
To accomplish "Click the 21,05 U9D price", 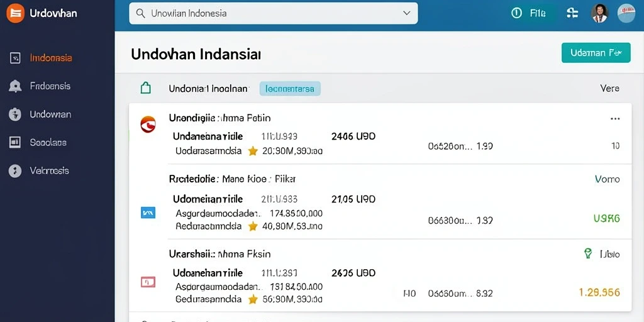I will click(353, 199).
